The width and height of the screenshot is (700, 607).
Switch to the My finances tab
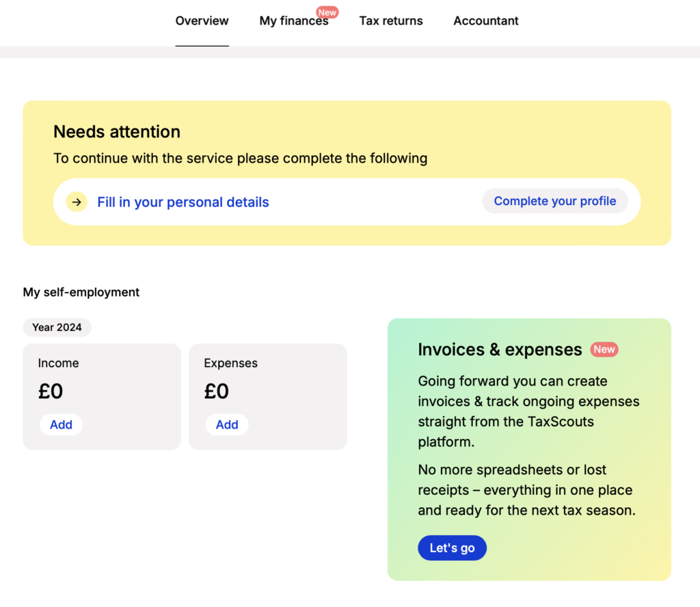[x=294, y=21]
